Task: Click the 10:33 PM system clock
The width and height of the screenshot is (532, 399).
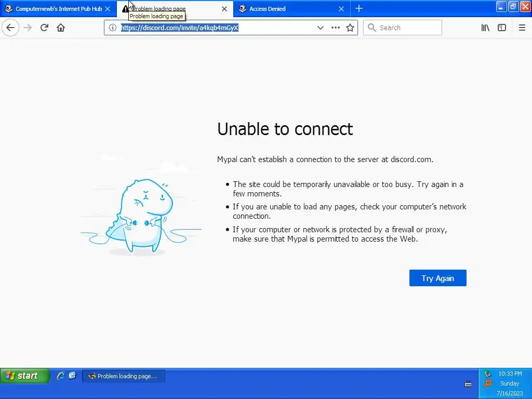Action: tap(510, 374)
